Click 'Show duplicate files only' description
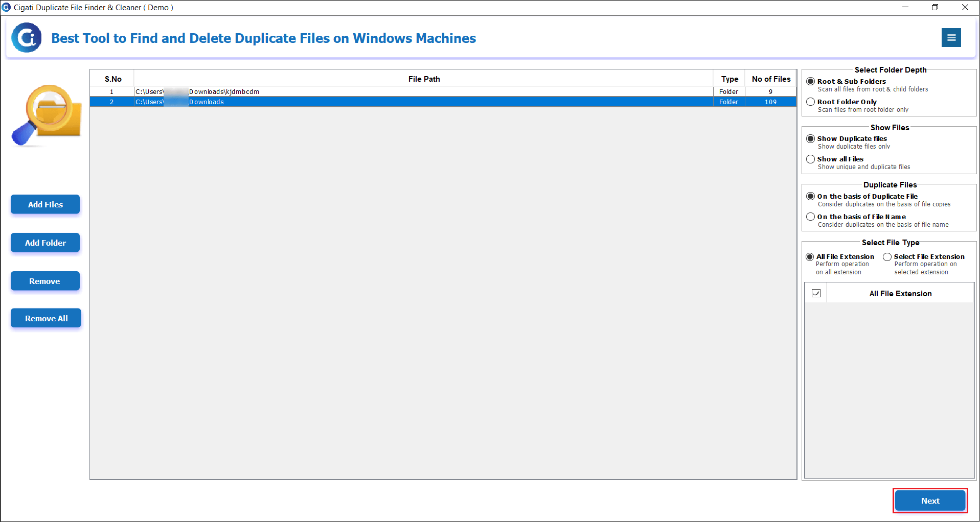 click(854, 147)
